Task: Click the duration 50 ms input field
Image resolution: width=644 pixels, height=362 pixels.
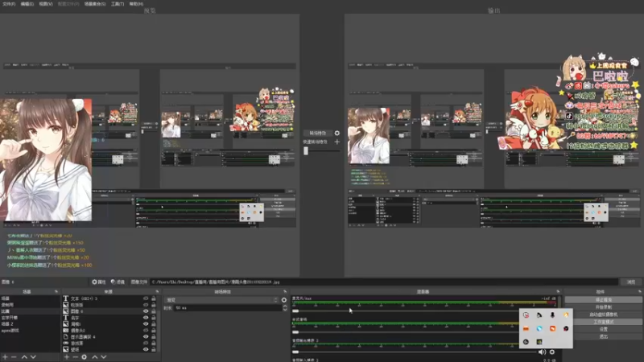Action: tap(228, 308)
